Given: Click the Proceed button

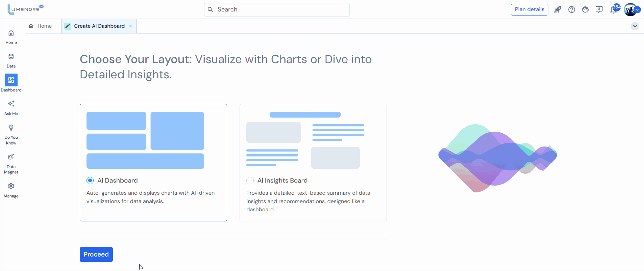Looking at the screenshot, I should 96,254.
